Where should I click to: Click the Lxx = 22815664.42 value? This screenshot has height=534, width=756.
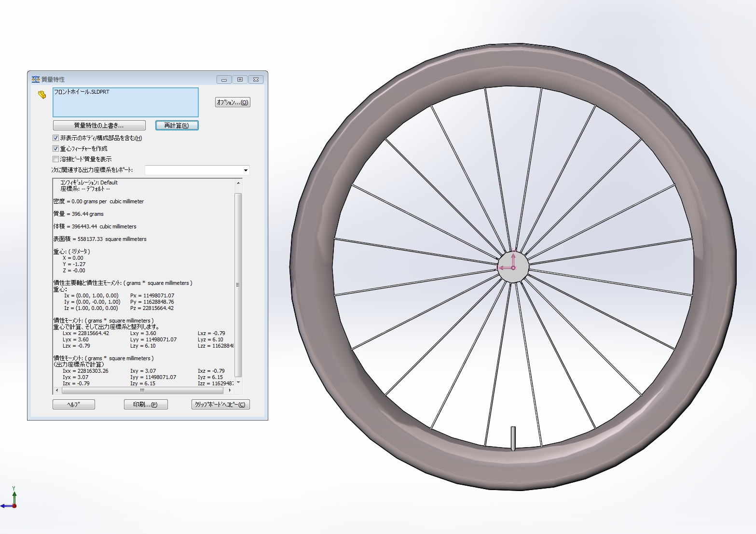[x=86, y=333]
